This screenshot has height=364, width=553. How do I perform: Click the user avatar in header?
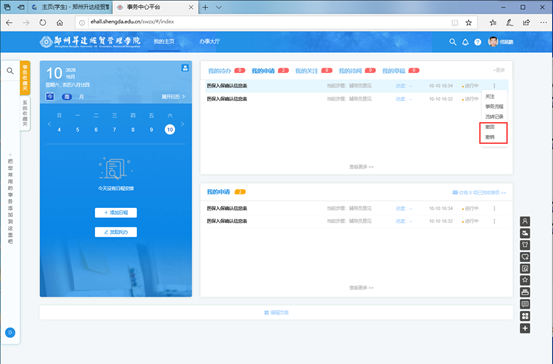coord(493,42)
